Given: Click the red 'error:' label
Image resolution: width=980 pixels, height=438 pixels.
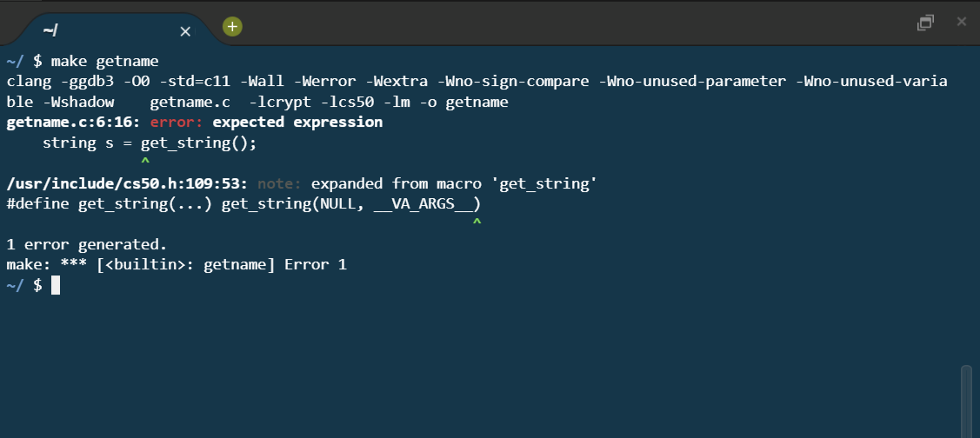Looking at the screenshot, I should (177, 123).
